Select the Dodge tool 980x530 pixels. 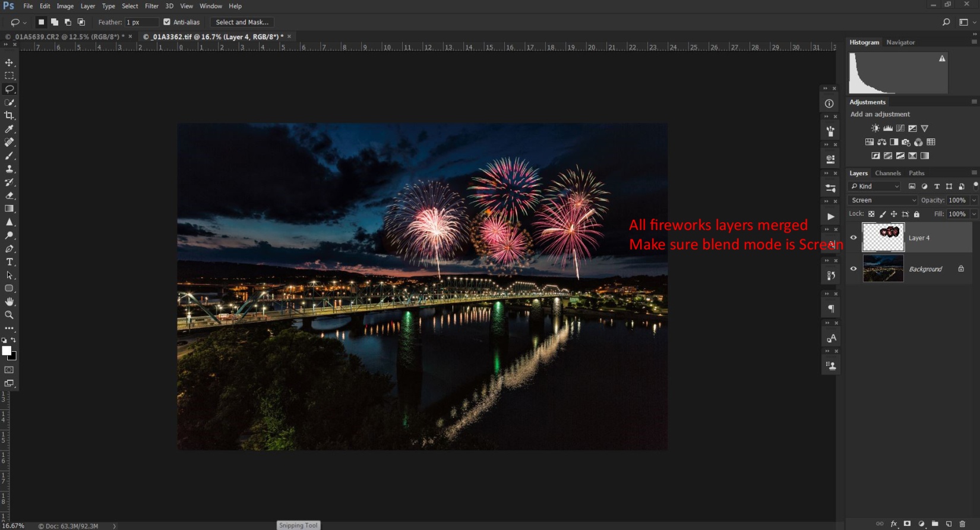9,235
